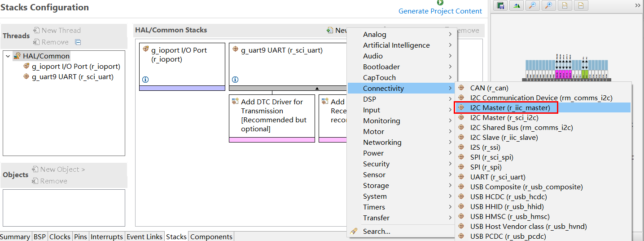The width and height of the screenshot is (644, 241).
Task: Select USB HHID (r_usb_hhid)
Action: [543, 206]
